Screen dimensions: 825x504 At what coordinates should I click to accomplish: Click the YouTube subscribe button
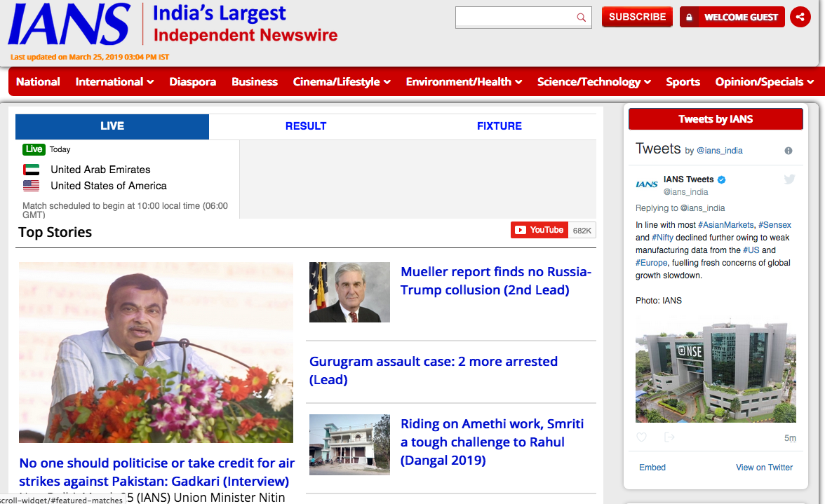point(539,230)
